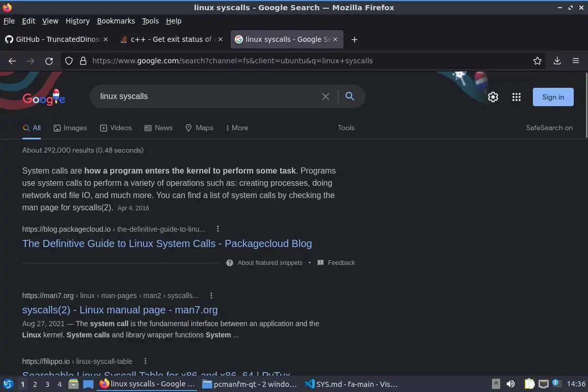The height and width of the screenshot is (392, 588).
Task: Open the clipboard tray icon
Action: (529, 384)
